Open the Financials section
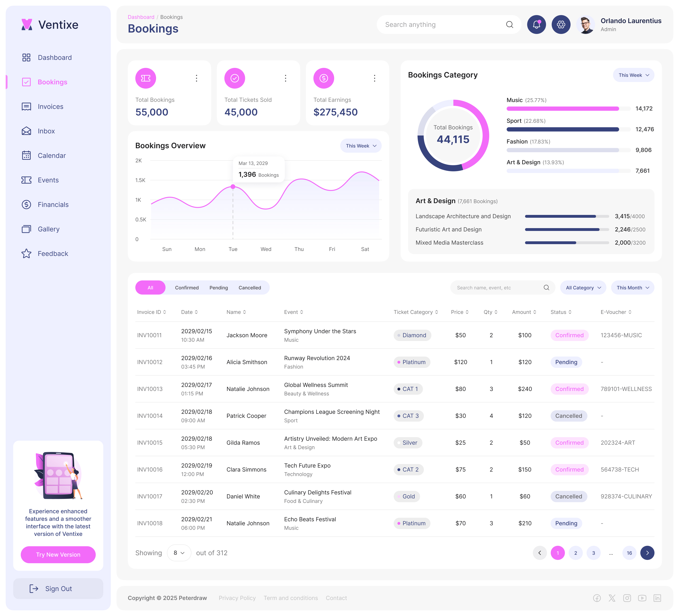This screenshot has height=616, width=679. click(x=27, y=204)
